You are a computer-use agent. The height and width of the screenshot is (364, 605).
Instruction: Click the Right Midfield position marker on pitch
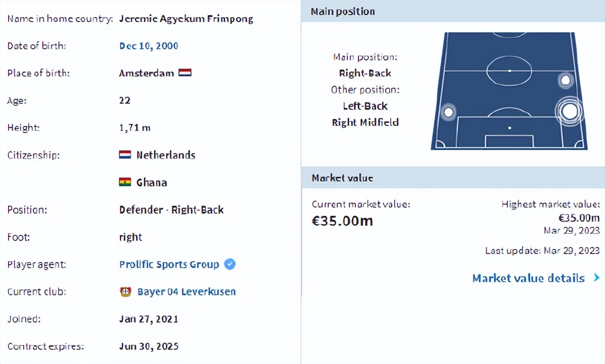[566, 80]
